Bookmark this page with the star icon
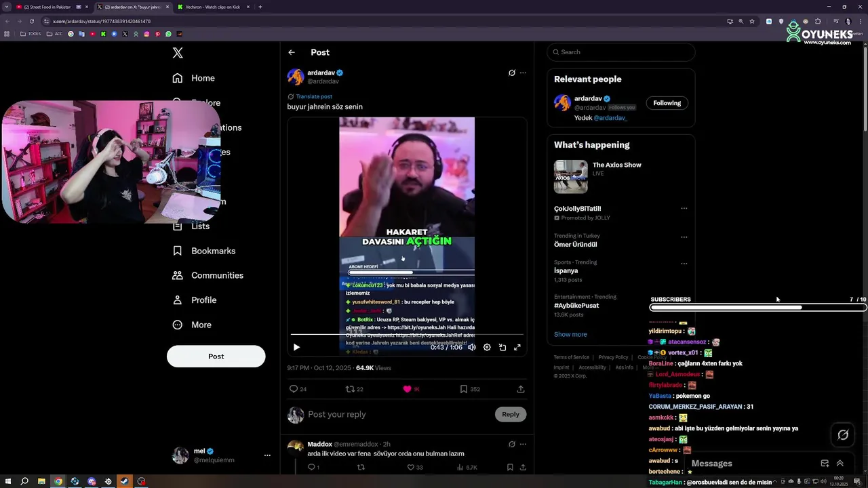This screenshot has height=488, width=868. click(752, 21)
